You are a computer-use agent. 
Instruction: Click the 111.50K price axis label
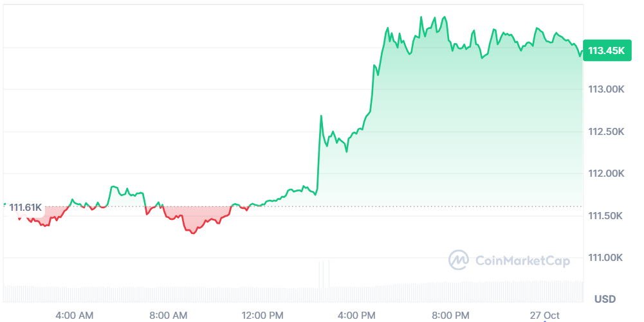point(606,216)
